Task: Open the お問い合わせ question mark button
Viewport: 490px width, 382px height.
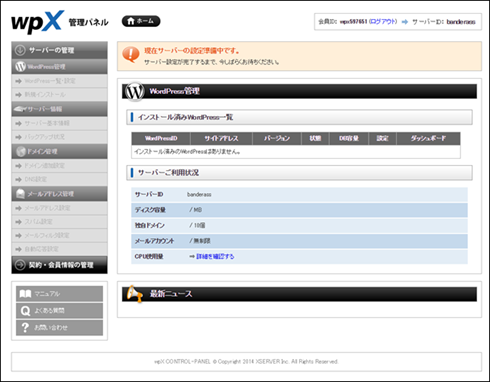Action: tap(59, 328)
